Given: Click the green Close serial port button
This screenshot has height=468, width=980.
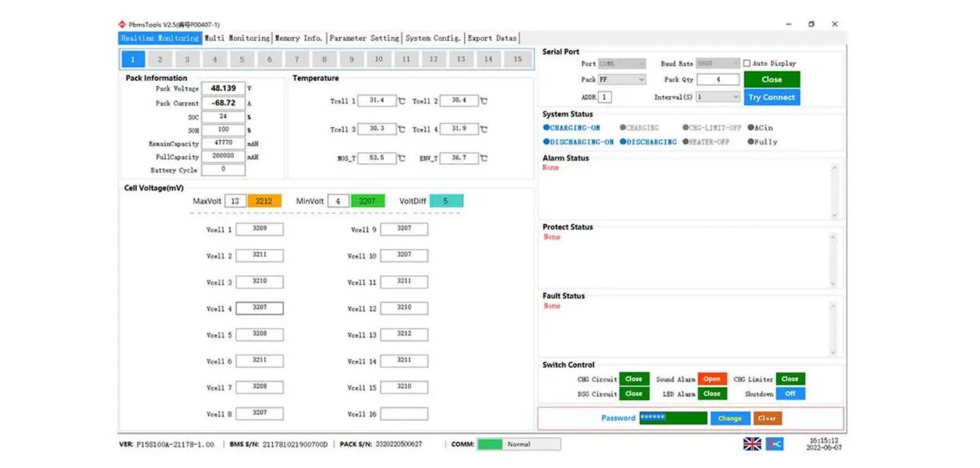Looking at the screenshot, I should click(772, 79).
